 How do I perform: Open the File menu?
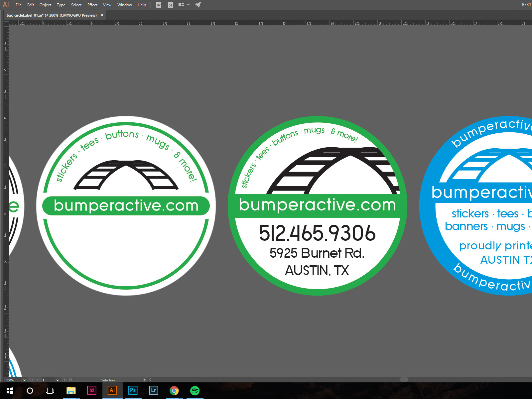tap(19, 5)
